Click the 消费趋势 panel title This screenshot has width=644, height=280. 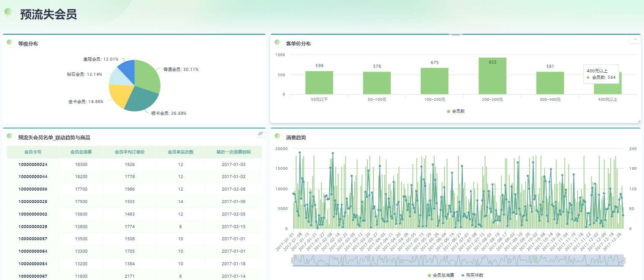click(x=296, y=138)
